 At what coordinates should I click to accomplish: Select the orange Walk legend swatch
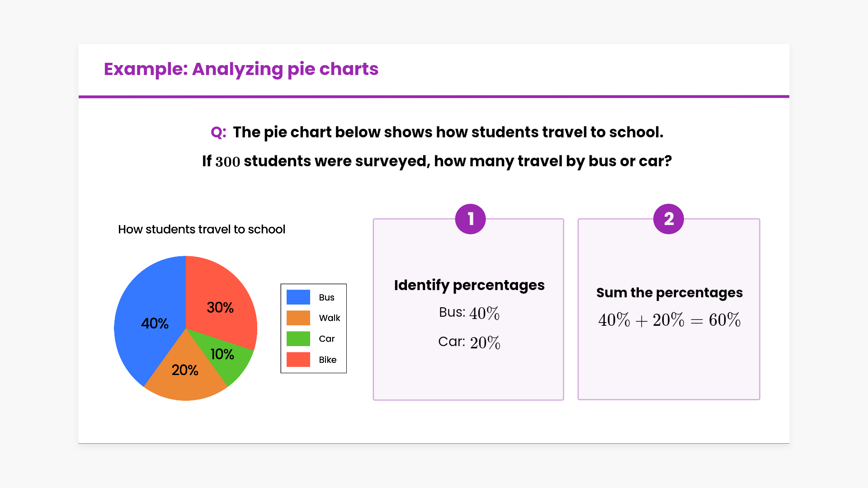point(298,318)
